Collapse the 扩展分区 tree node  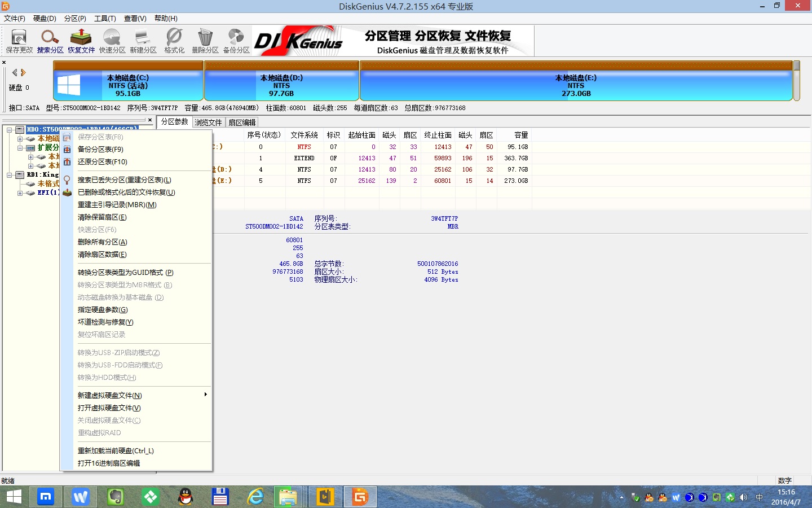[x=20, y=148]
